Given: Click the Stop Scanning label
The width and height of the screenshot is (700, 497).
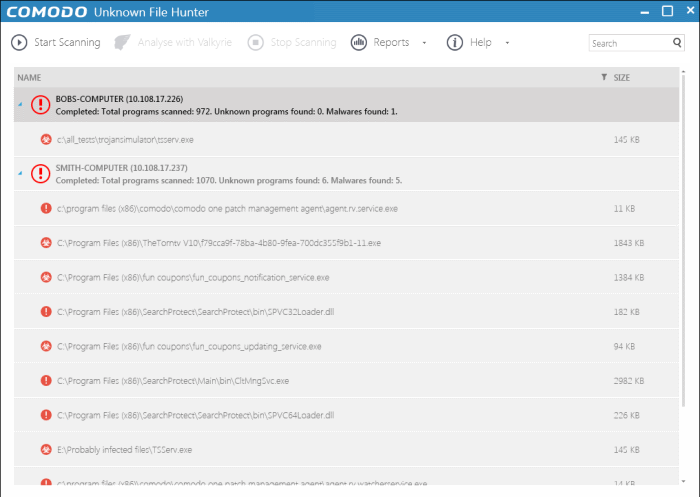Looking at the screenshot, I should 304,42.
